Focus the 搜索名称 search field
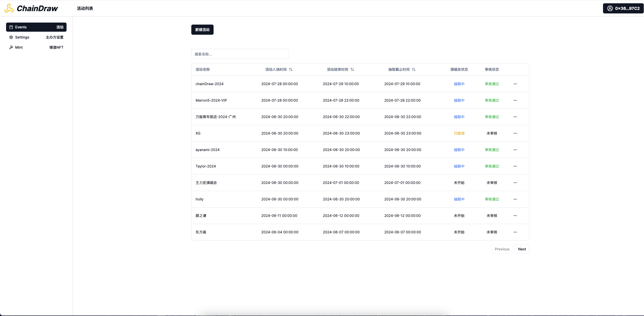644x316 pixels. [x=240, y=54]
